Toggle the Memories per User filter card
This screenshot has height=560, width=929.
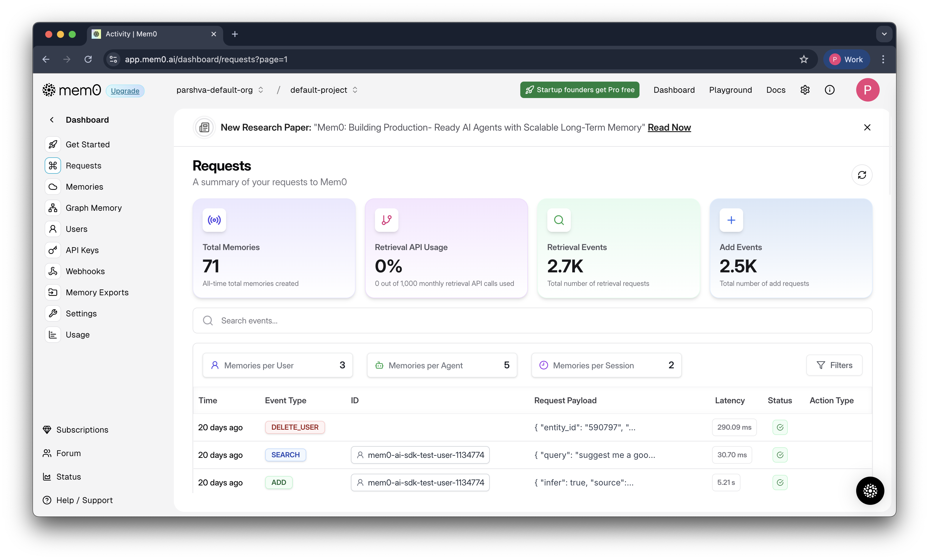point(277,365)
